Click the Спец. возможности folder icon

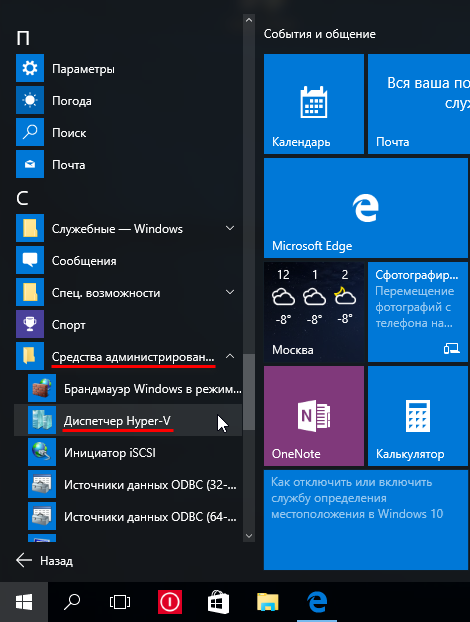pos(30,293)
